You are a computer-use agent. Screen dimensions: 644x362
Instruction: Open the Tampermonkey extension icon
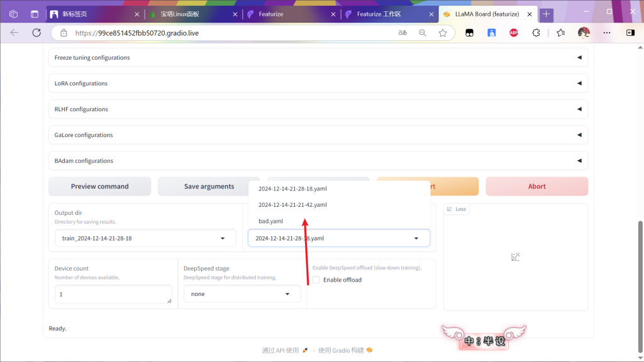[x=469, y=33]
